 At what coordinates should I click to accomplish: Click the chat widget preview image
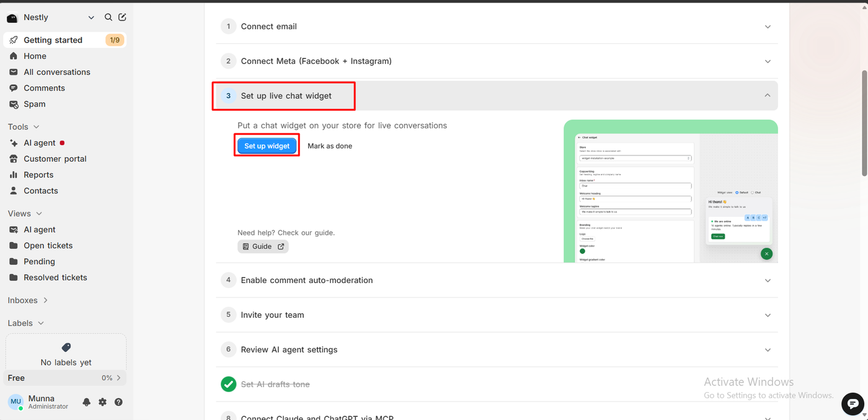tap(670, 191)
